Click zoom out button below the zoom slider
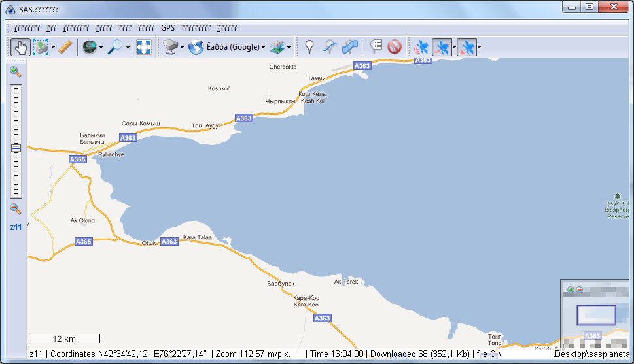 16,209
